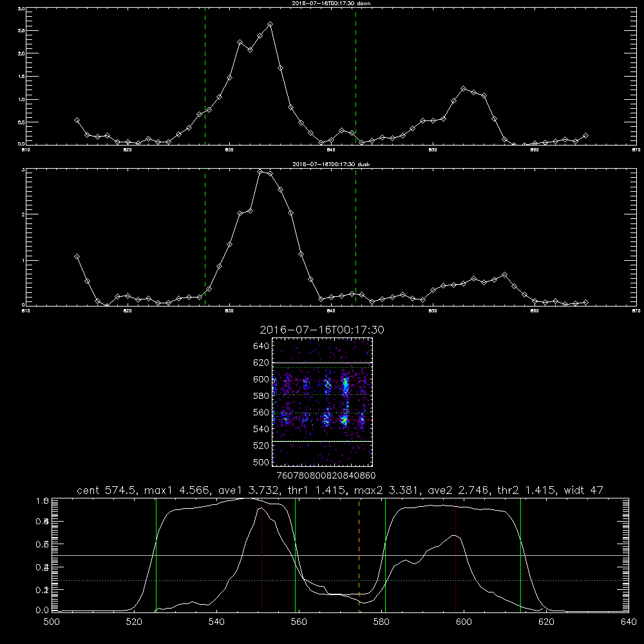
Task: Click the '560' label on bottom plot x-axis
Action: pos(299,622)
